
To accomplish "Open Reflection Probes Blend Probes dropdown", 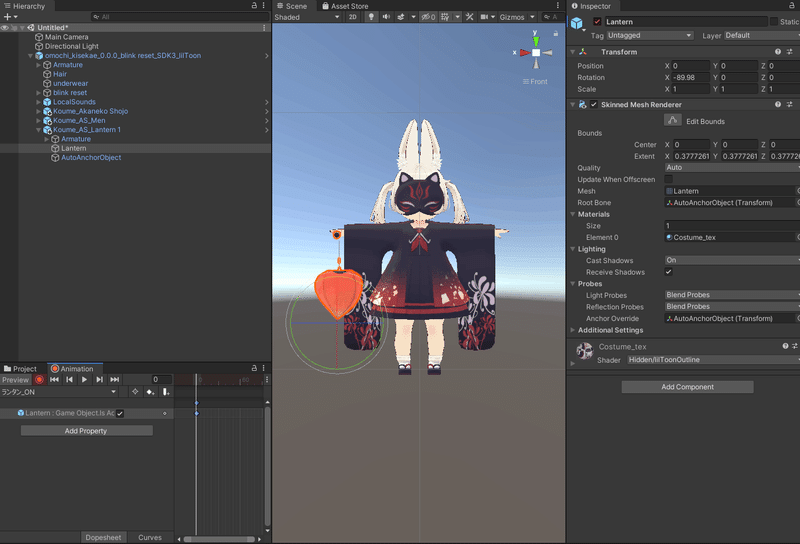I will point(732,307).
